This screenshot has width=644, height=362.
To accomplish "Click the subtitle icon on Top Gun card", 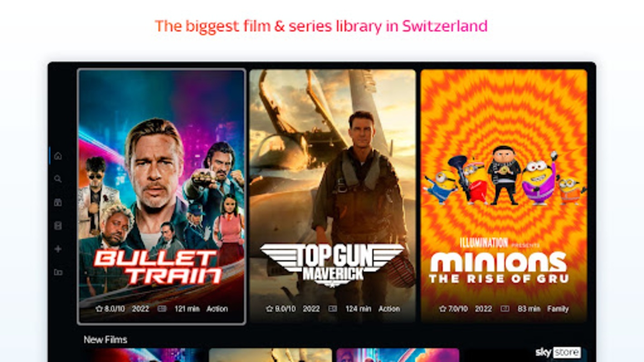I will point(333,309).
